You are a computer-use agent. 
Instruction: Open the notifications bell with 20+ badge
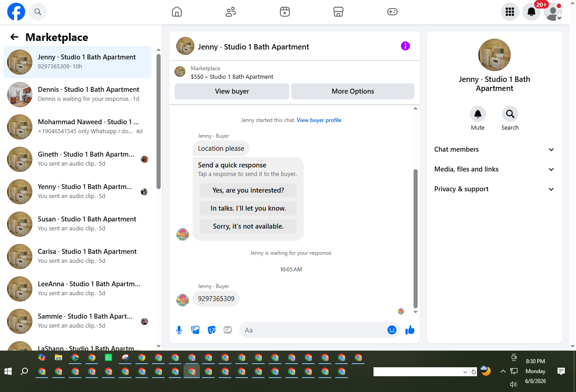pyautogui.click(x=531, y=12)
